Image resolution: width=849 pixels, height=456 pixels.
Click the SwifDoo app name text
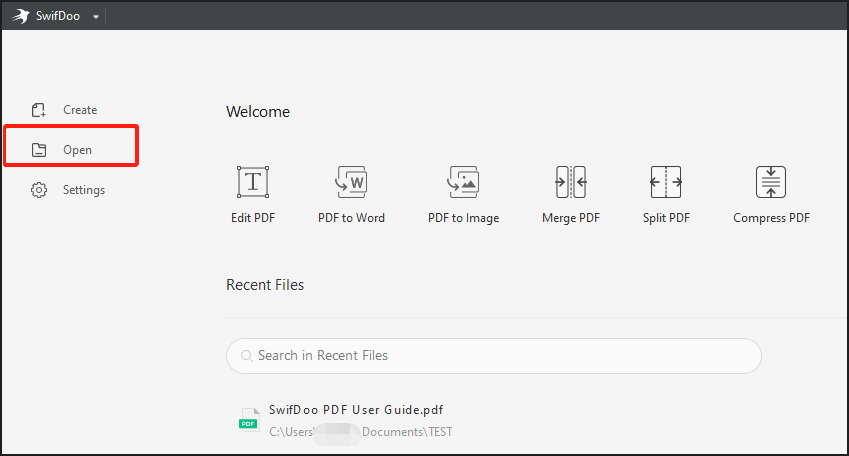[x=58, y=16]
